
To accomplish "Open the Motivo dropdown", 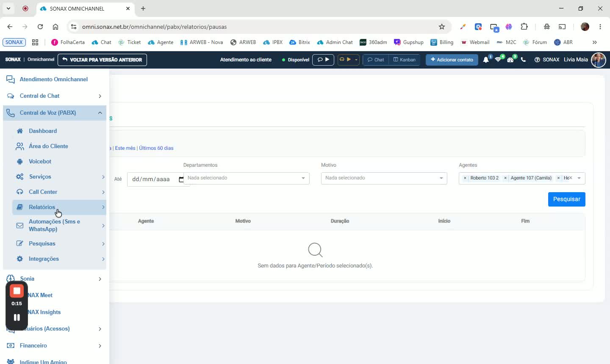I will click(x=384, y=178).
